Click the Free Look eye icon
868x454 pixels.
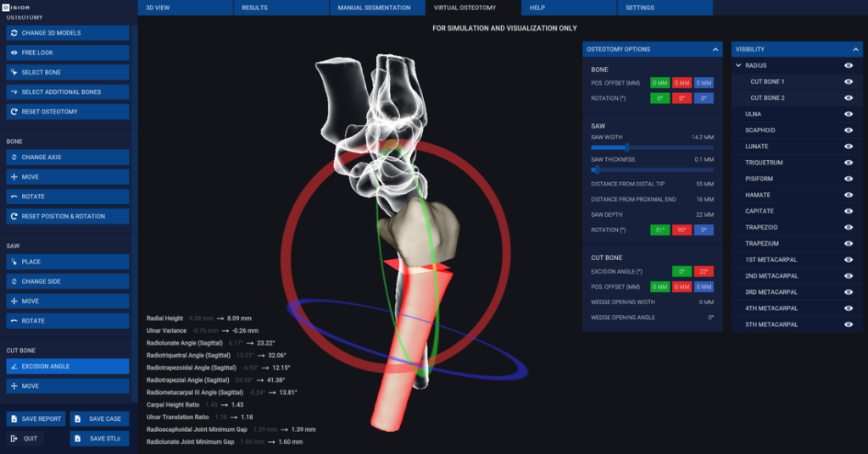(x=14, y=53)
